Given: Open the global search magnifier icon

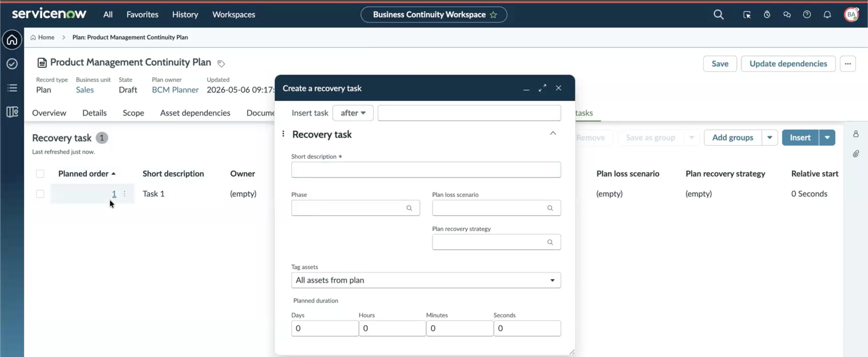Looking at the screenshot, I should click(x=718, y=15).
